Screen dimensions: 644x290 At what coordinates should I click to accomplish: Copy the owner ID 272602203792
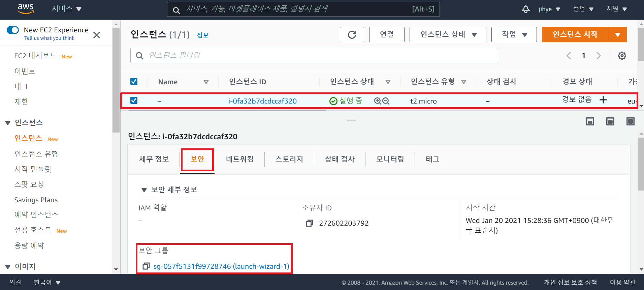(x=309, y=223)
